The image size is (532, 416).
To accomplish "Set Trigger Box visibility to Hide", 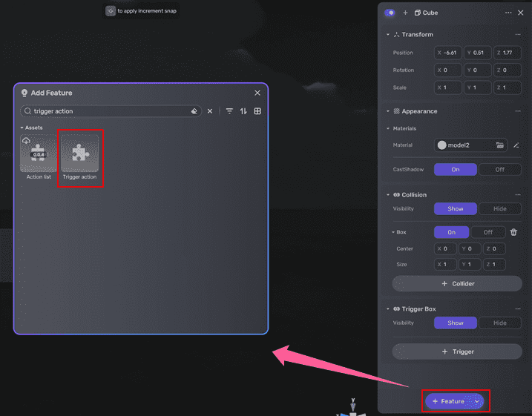I will pyautogui.click(x=499, y=323).
